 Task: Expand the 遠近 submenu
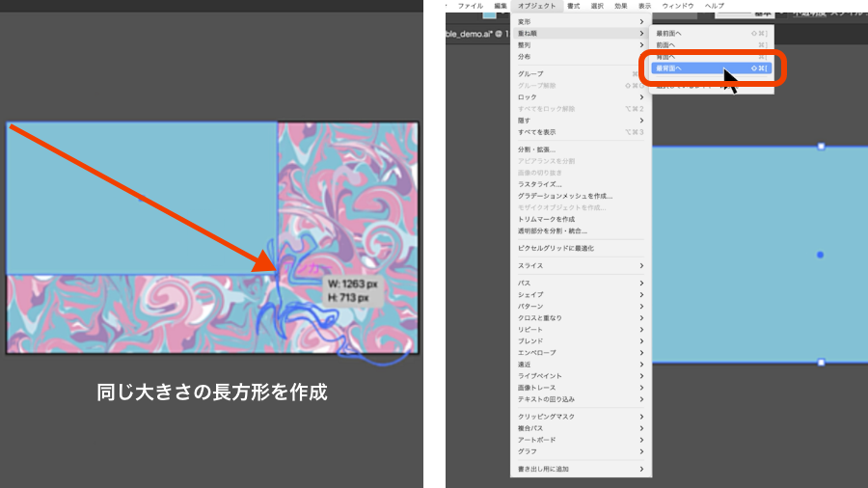(x=581, y=364)
